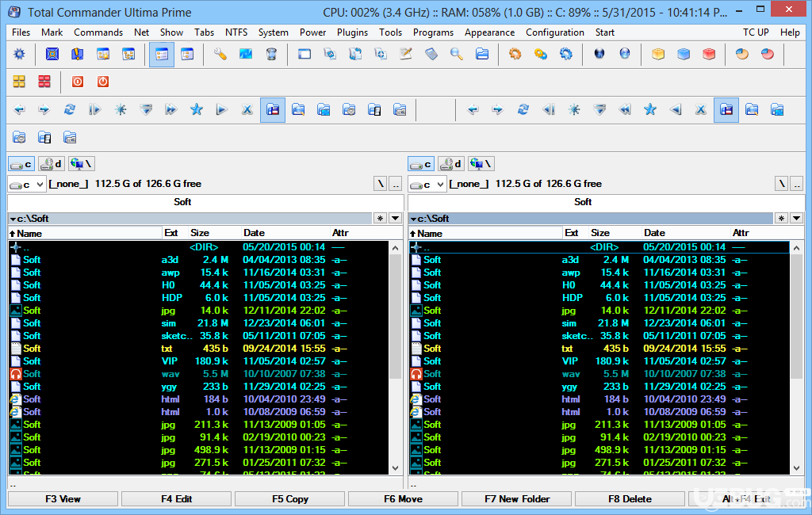
Task: Sort right panel by Size column header
Action: pyautogui.click(x=615, y=233)
